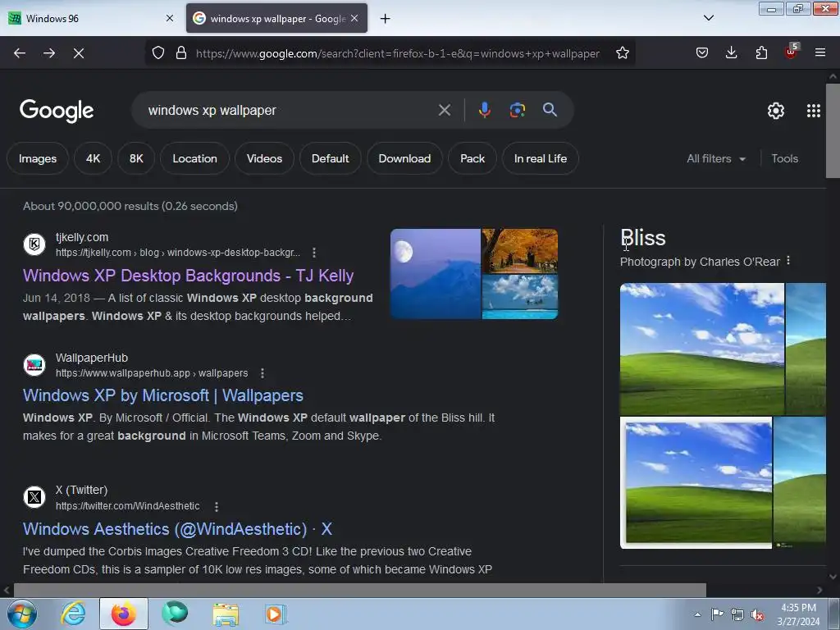Open the Action Center flag icon
Screen dimensions: 840x630
[x=717, y=614]
